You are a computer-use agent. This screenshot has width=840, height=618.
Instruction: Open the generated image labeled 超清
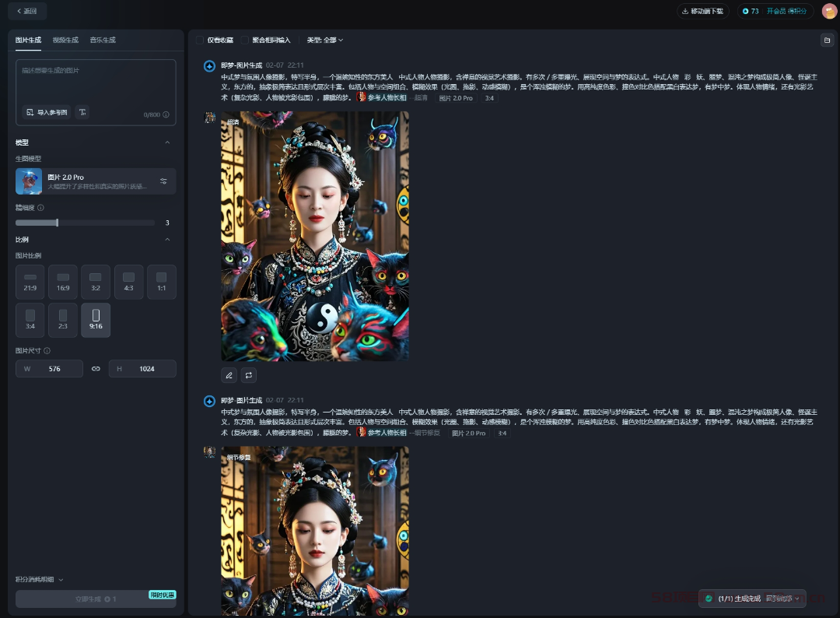[315, 236]
